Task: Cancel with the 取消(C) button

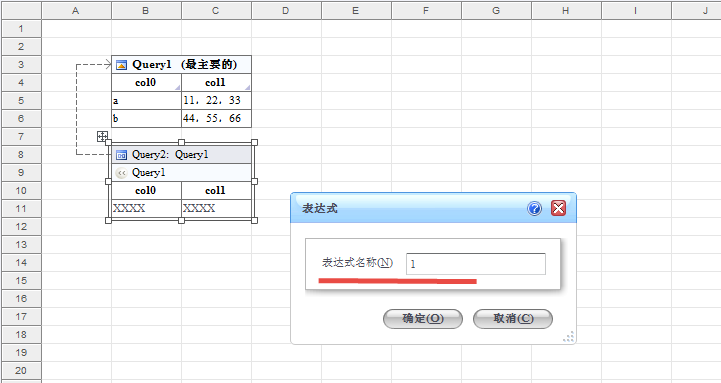Action: pos(513,319)
